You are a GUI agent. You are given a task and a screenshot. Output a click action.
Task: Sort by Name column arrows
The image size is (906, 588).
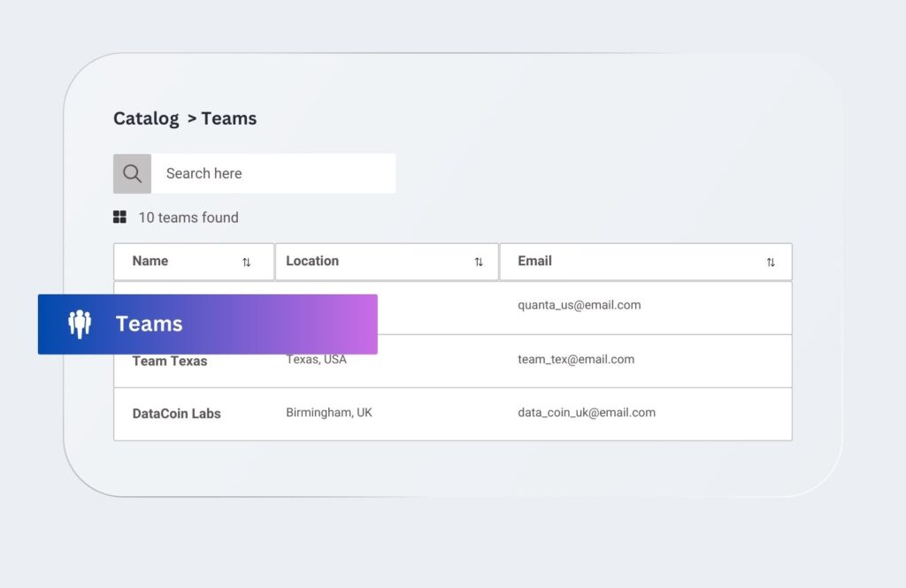tap(247, 263)
